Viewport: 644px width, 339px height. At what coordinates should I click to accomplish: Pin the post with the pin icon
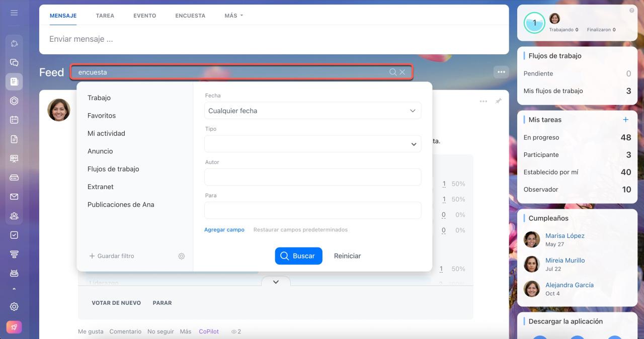coord(498,101)
